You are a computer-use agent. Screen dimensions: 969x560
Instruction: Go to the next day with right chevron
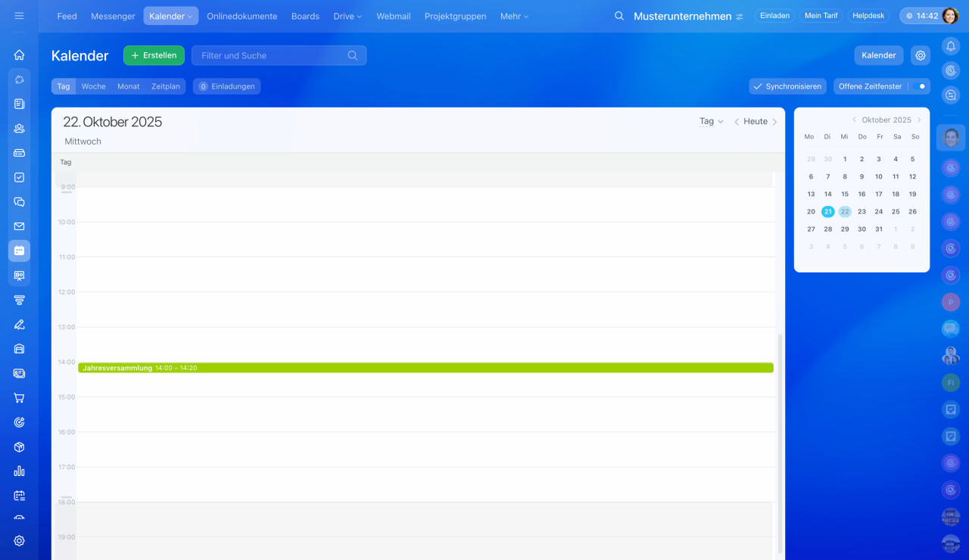(x=774, y=122)
